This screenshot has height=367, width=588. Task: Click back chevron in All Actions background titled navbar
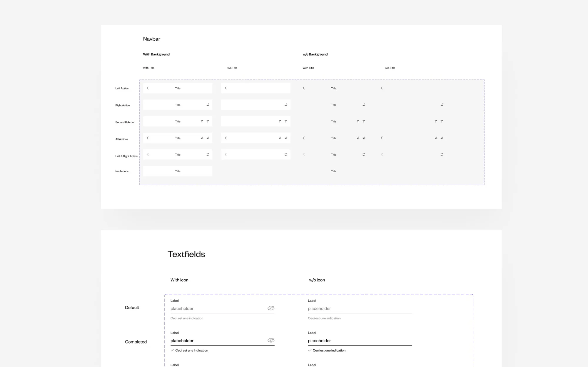148,138
